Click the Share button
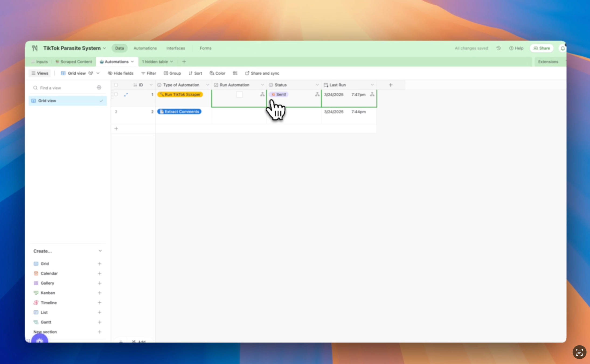This screenshot has height=364, width=590. coord(542,48)
